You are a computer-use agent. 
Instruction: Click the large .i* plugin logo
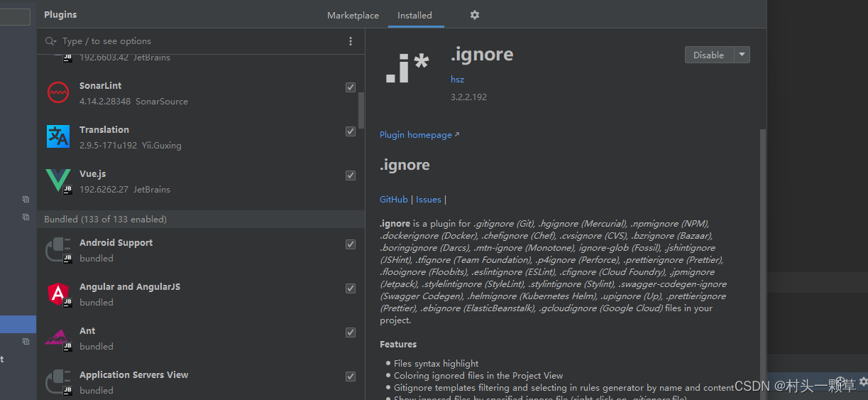point(407,68)
